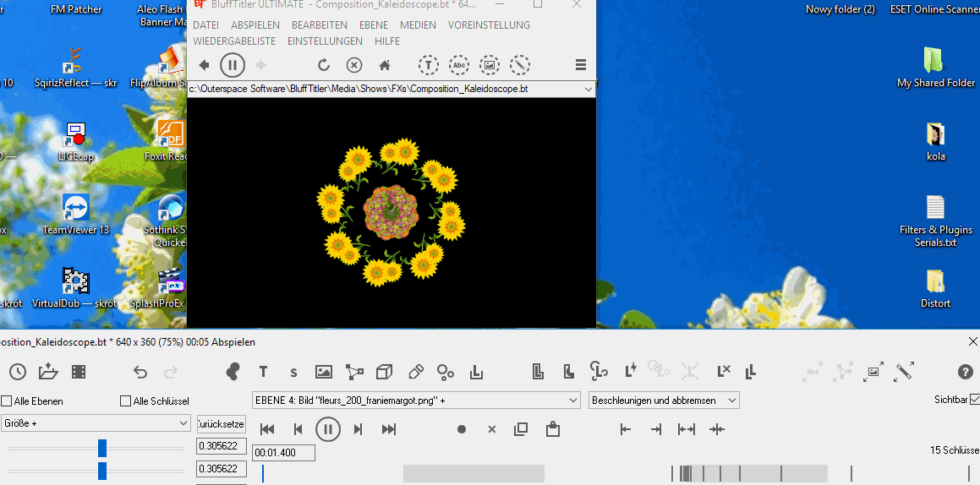Click the help question mark icon

coord(965,372)
